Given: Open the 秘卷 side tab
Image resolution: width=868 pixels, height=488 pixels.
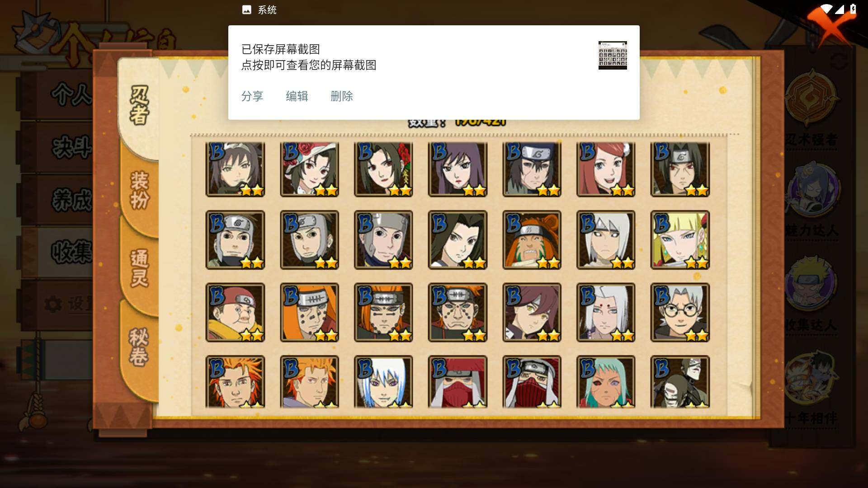Looking at the screenshot, I should tap(139, 347).
